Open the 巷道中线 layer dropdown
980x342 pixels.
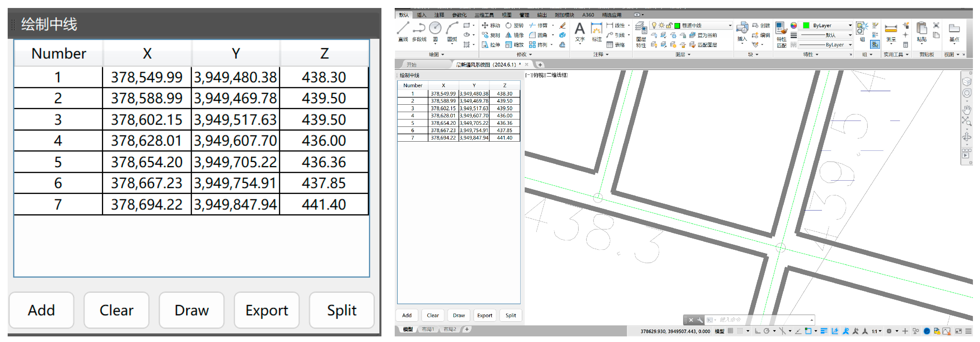(730, 25)
